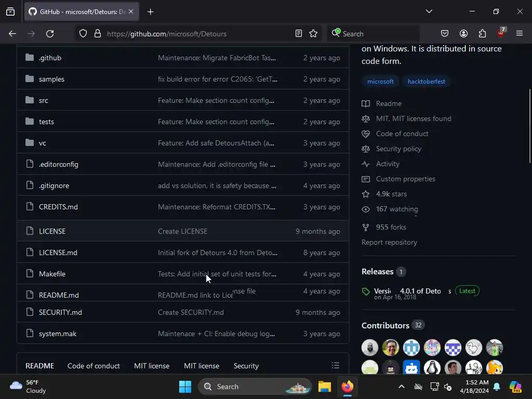Open the .gitignore file

[54, 185]
